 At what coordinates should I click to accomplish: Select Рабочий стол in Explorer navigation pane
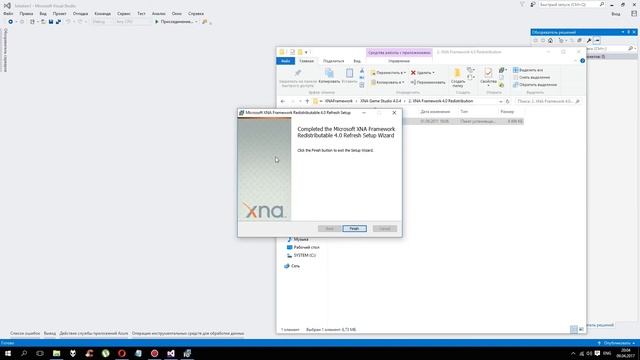coord(303,247)
